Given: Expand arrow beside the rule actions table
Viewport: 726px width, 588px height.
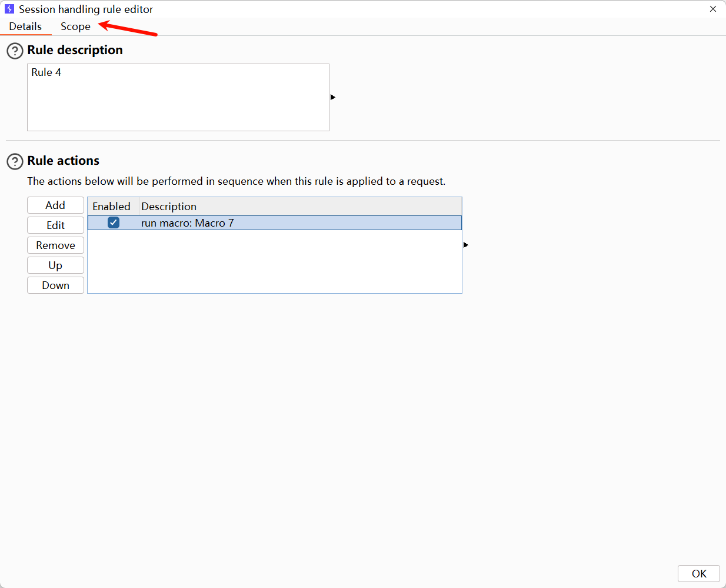Looking at the screenshot, I should [x=466, y=245].
